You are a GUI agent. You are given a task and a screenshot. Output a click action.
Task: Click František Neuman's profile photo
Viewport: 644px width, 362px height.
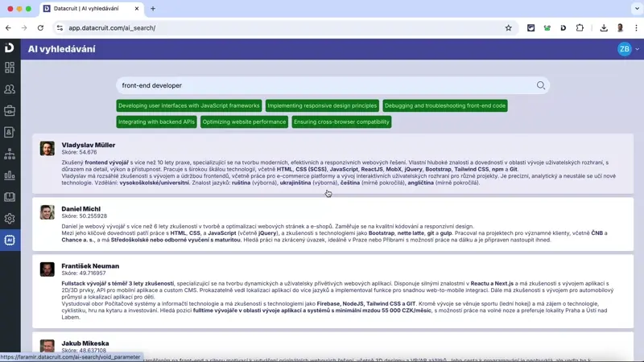point(47,269)
